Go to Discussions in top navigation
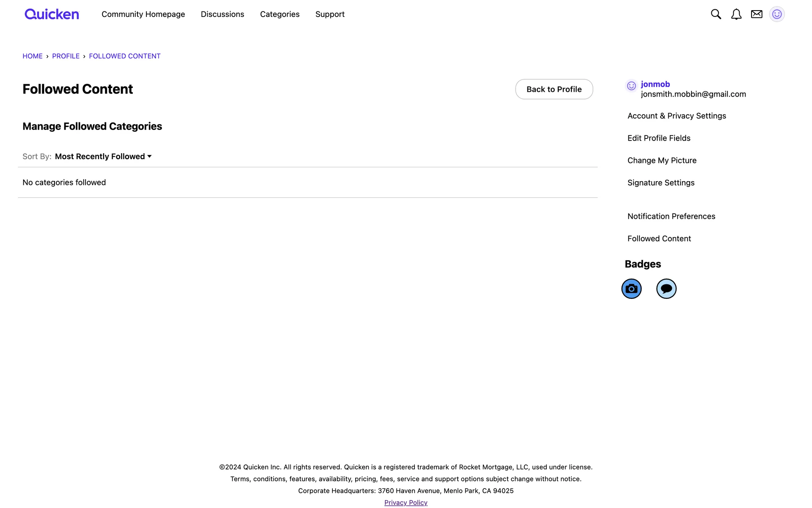The height and width of the screenshot is (508, 812). [x=222, y=14]
